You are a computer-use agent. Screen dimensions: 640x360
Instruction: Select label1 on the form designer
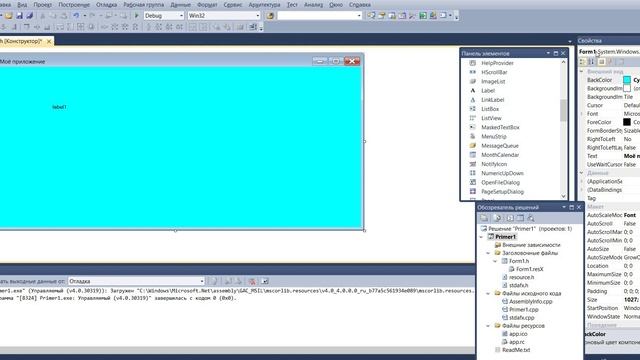[59, 107]
